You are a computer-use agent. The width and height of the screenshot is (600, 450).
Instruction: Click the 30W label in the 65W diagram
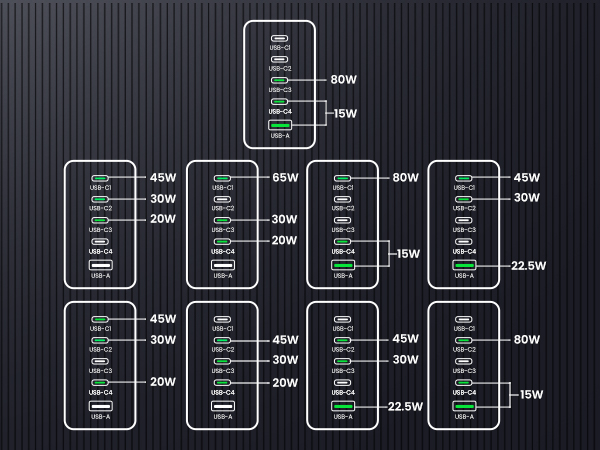pyautogui.click(x=284, y=219)
